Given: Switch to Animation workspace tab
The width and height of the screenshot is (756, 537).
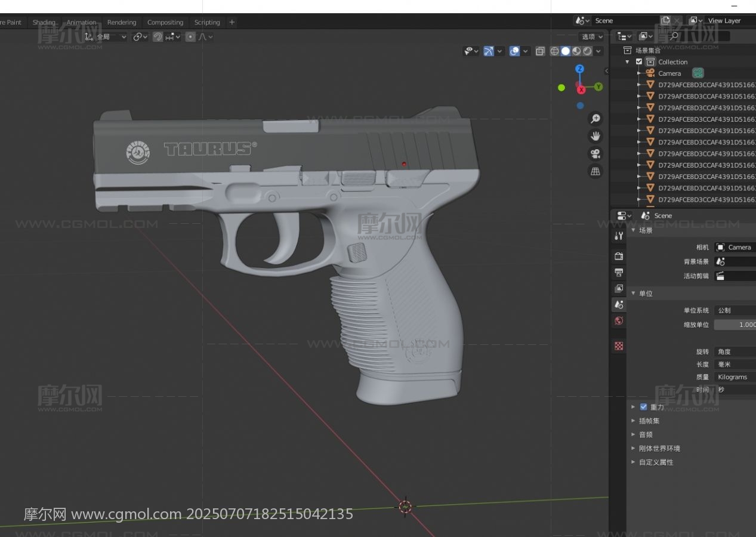Looking at the screenshot, I should tap(81, 22).
